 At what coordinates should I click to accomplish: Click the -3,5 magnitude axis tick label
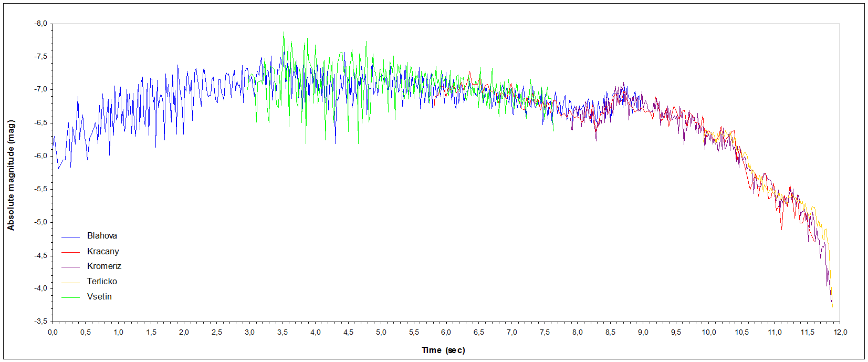click(x=40, y=321)
